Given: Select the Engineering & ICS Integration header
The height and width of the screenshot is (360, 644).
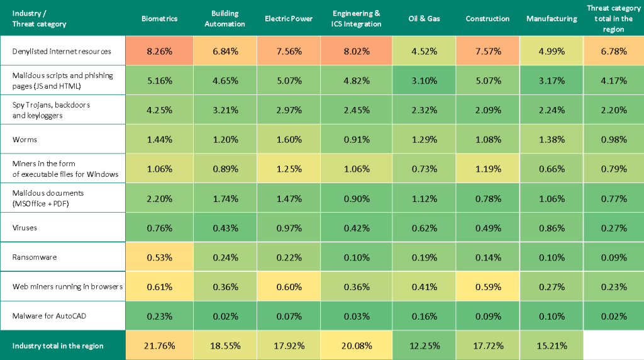Looking at the screenshot, I should point(356,19).
